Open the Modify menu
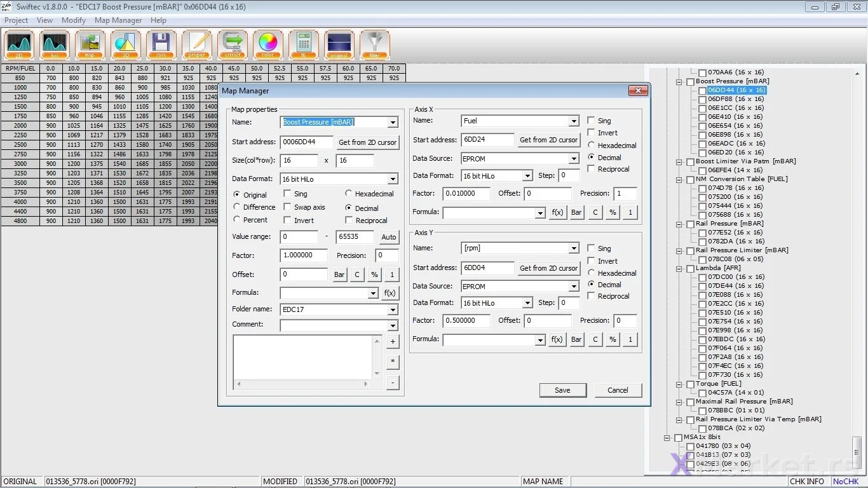This screenshot has height=488, width=868. 74,20
